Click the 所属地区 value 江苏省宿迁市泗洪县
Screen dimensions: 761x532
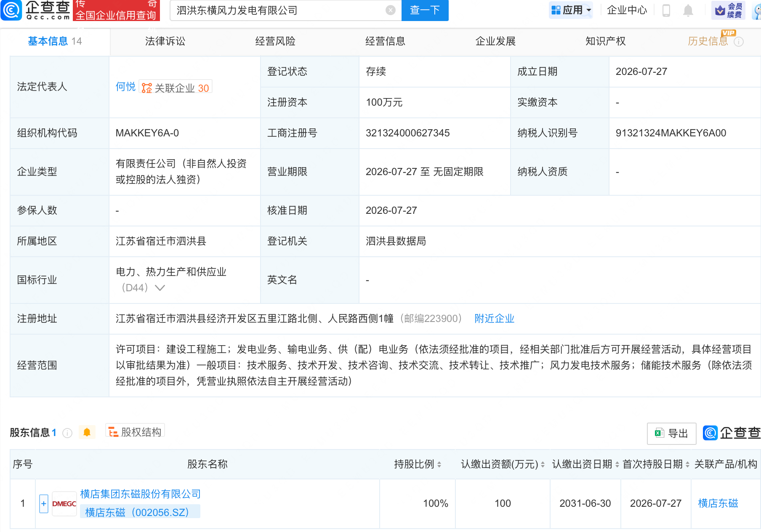pyautogui.click(x=161, y=241)
